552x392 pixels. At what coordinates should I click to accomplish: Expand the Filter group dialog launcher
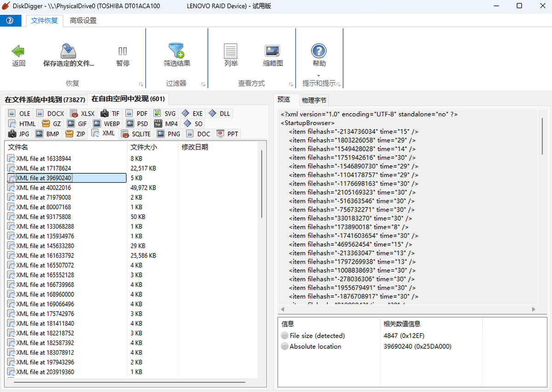203,85
